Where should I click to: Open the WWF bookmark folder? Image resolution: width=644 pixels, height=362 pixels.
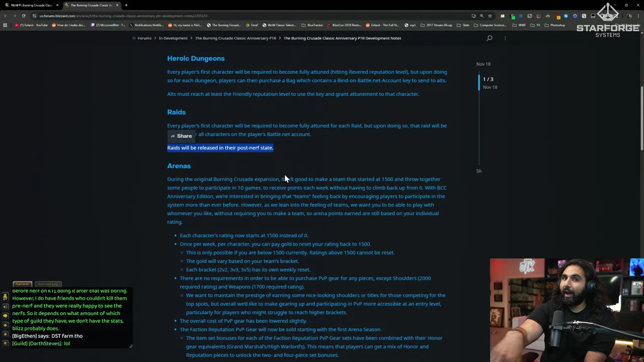[519, 25]
